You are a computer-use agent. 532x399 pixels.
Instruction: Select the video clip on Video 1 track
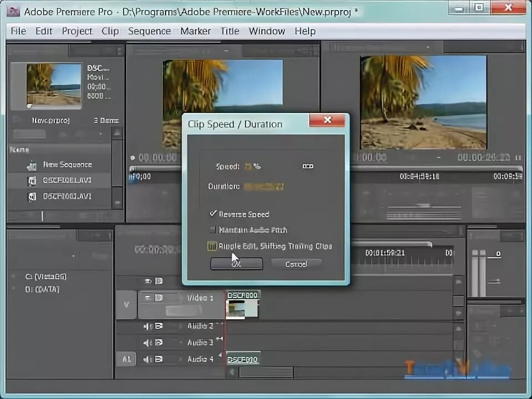tap(243, 304)
